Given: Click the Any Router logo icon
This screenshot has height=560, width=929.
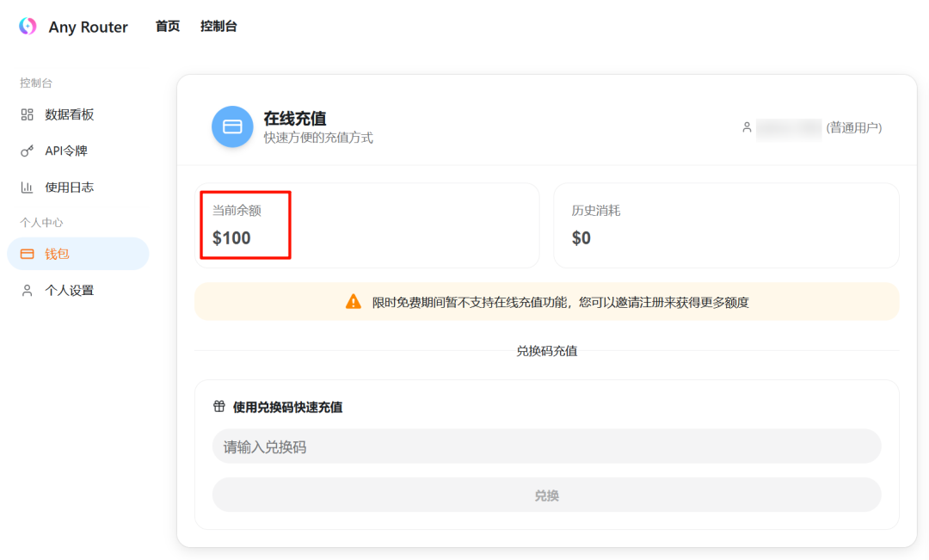Looking at the screenshot, I should (26, 27).
